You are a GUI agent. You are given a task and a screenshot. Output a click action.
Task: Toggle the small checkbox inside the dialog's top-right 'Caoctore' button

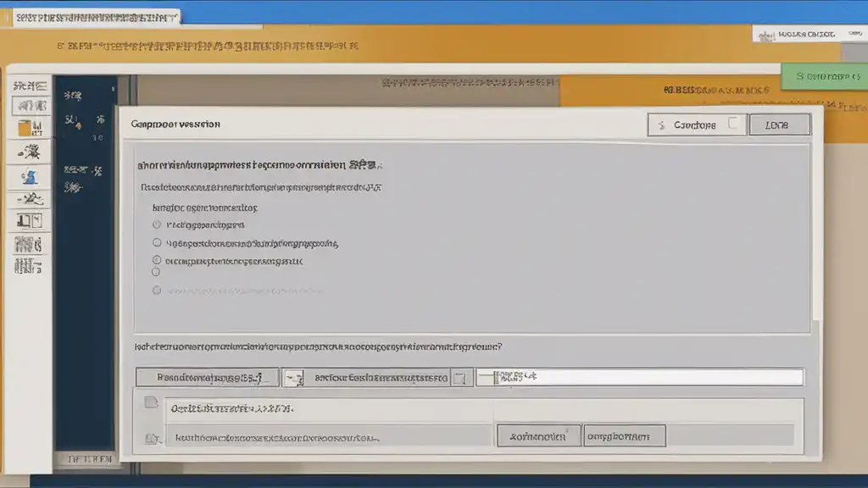click(x=733, y=124)
